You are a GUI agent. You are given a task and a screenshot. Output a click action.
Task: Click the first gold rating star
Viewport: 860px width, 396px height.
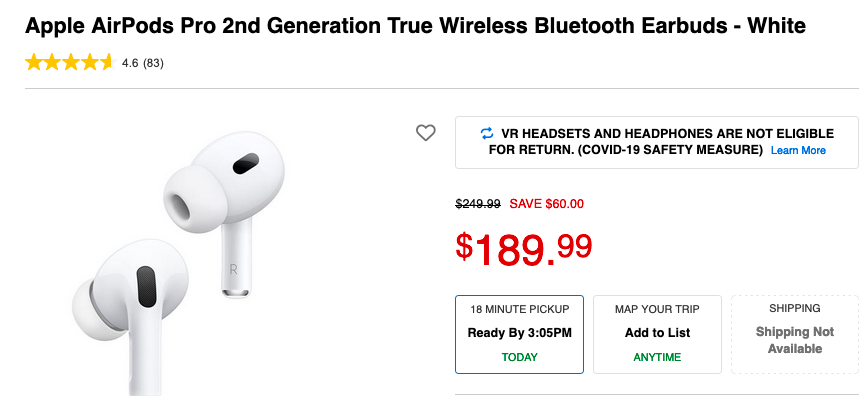pyautogui.click(x=33, y=63)
